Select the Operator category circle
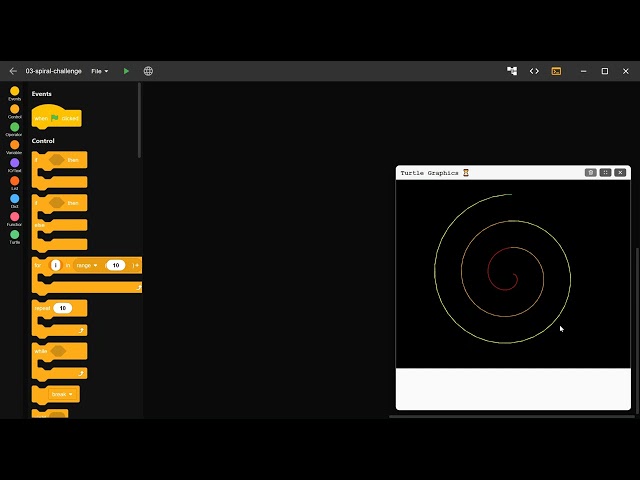640x480 pixels. coord(15,127)
